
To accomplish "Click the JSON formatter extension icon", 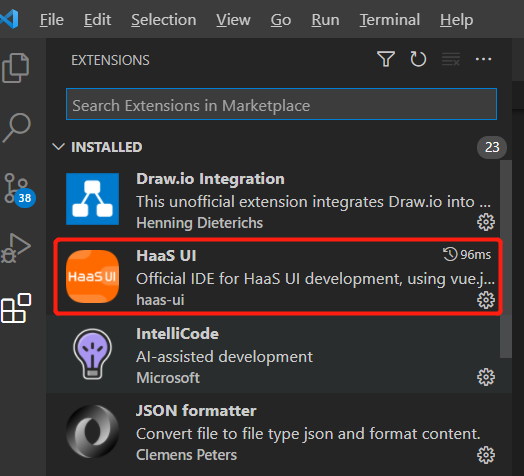I will tap(93, 432).
